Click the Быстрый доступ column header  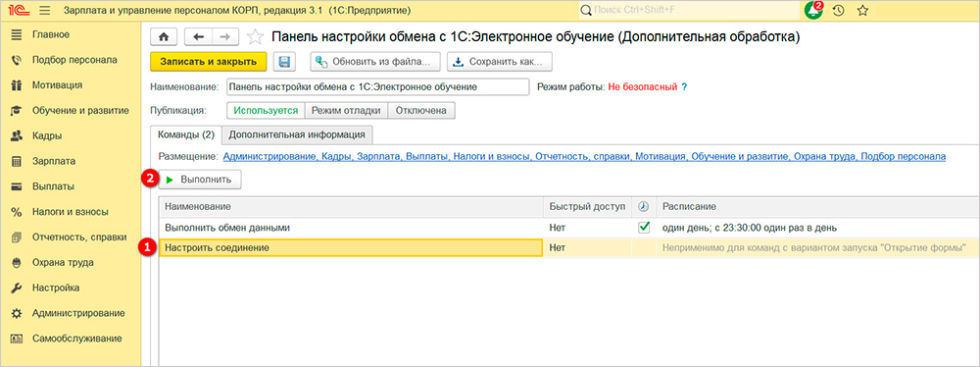[x=587, y=206]
